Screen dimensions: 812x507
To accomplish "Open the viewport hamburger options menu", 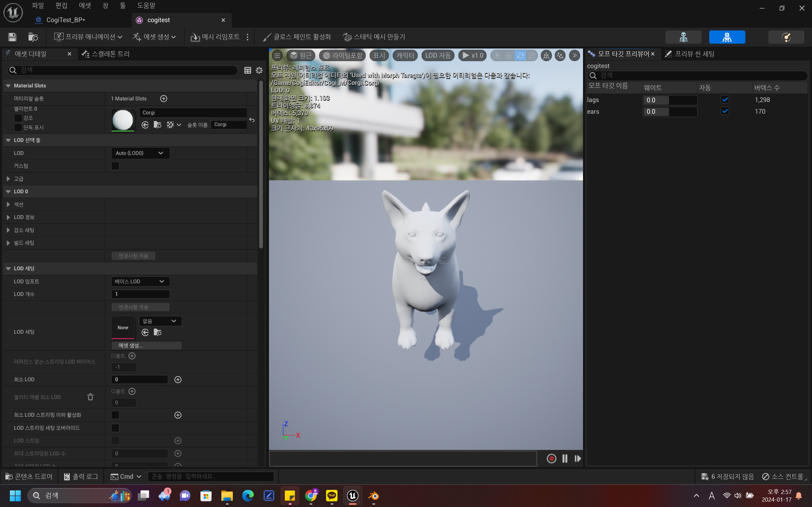I will 277,55.
